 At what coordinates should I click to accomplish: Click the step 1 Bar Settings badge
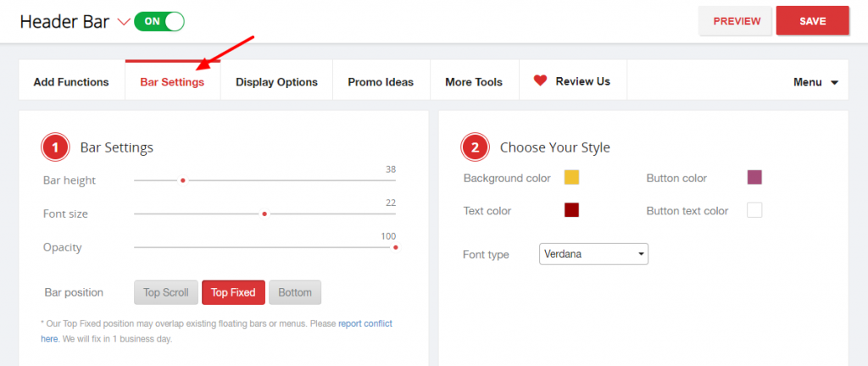(55, 147)
